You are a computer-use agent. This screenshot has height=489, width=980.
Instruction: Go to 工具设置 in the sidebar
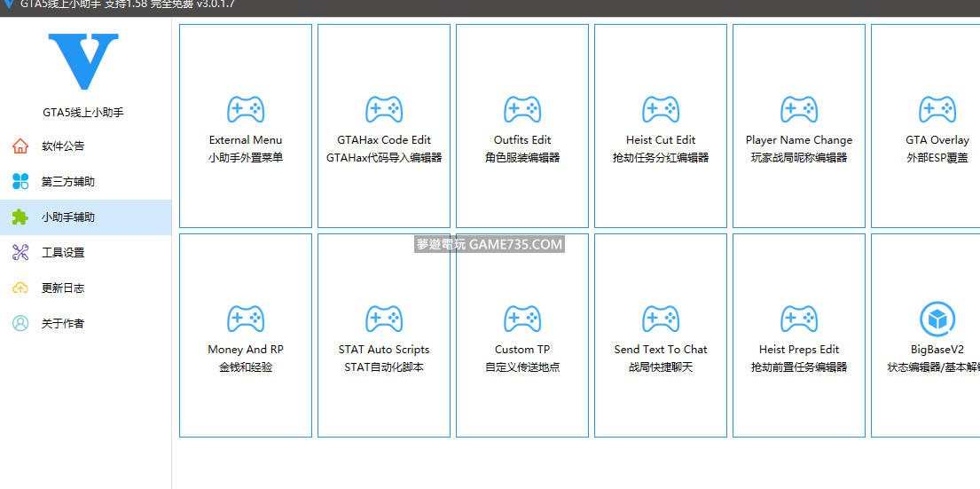86,253
